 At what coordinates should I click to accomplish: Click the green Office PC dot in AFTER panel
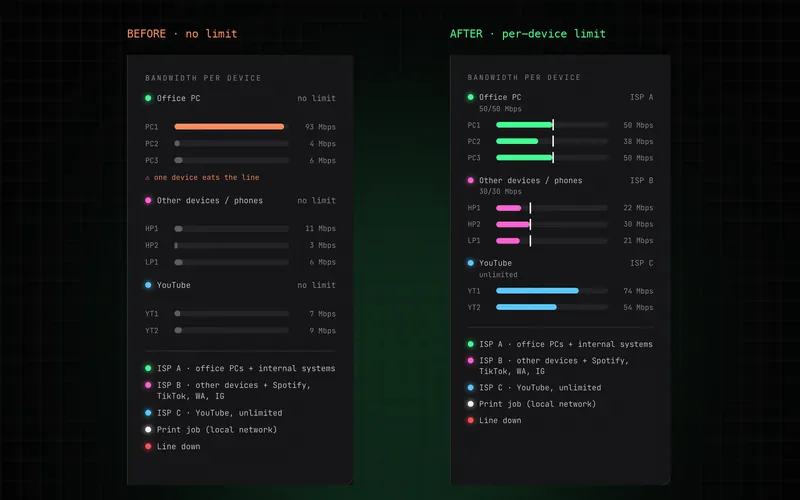470,97
